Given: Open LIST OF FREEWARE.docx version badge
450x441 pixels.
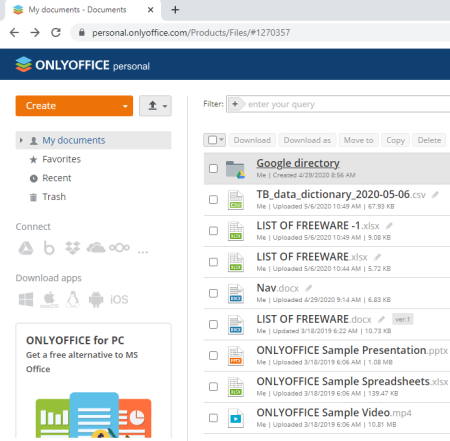Looking at the screenshot, I should [403, 319].
